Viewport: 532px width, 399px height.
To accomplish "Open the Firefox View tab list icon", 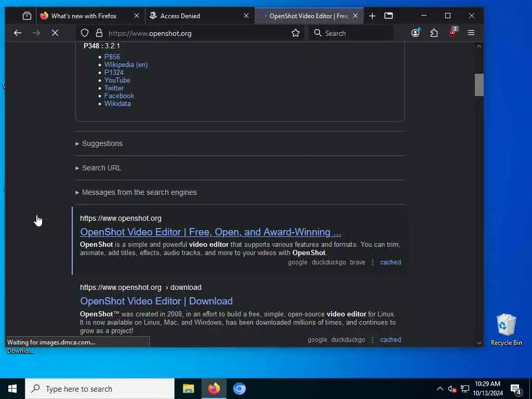I will (x=27, y=16).
